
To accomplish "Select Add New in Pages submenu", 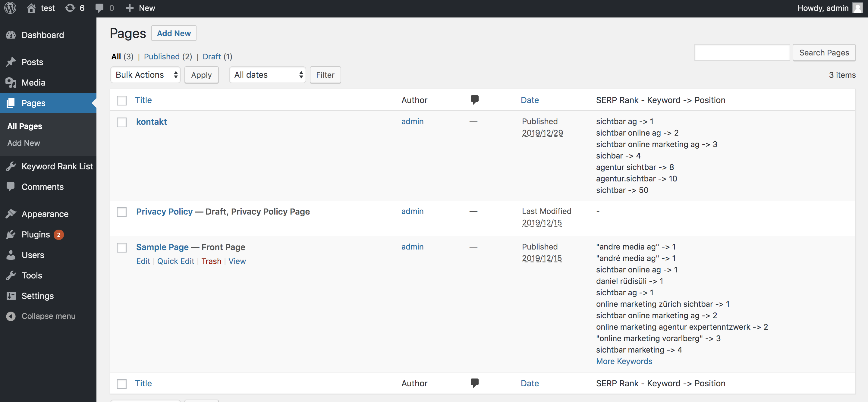I will coord(24,143).
